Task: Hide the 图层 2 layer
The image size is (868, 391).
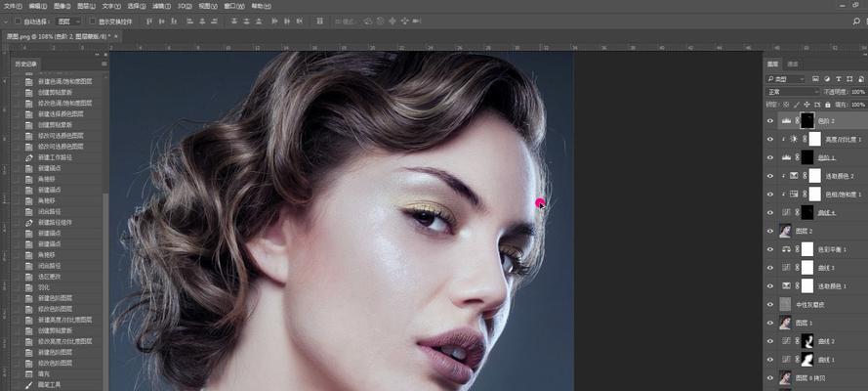Action: [770, 231]
